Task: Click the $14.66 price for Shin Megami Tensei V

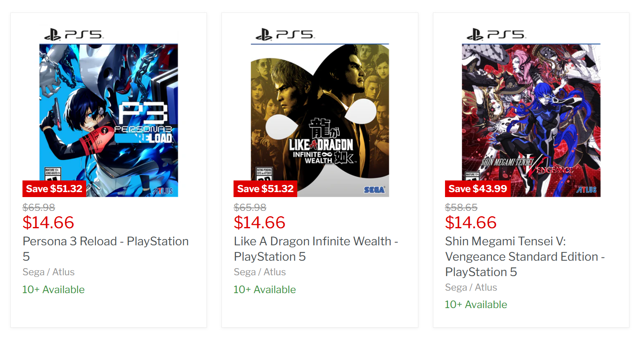Action: (471, 222)
